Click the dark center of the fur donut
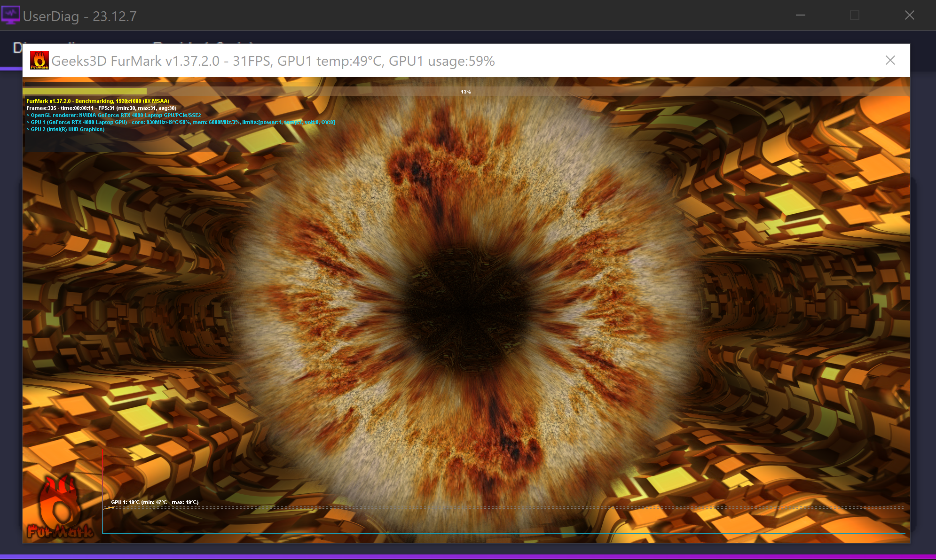936x560 pixels. click(x=465, y=305)
